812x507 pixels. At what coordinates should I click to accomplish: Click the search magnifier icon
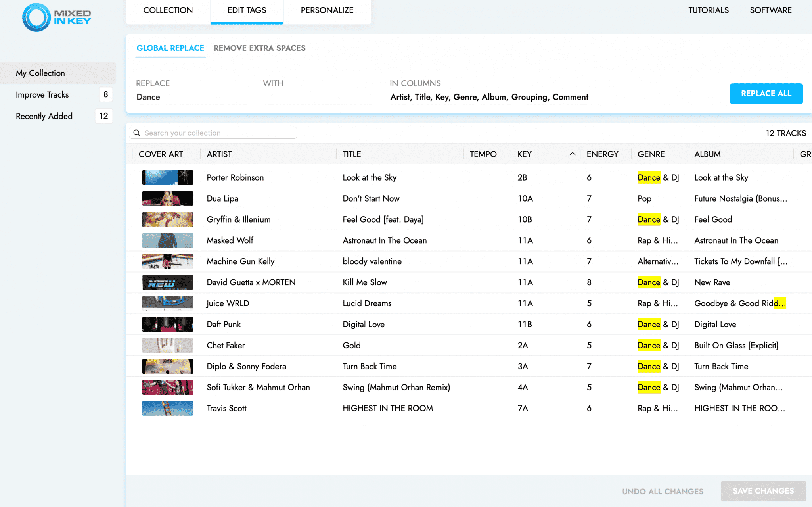(x=137, y=133)
